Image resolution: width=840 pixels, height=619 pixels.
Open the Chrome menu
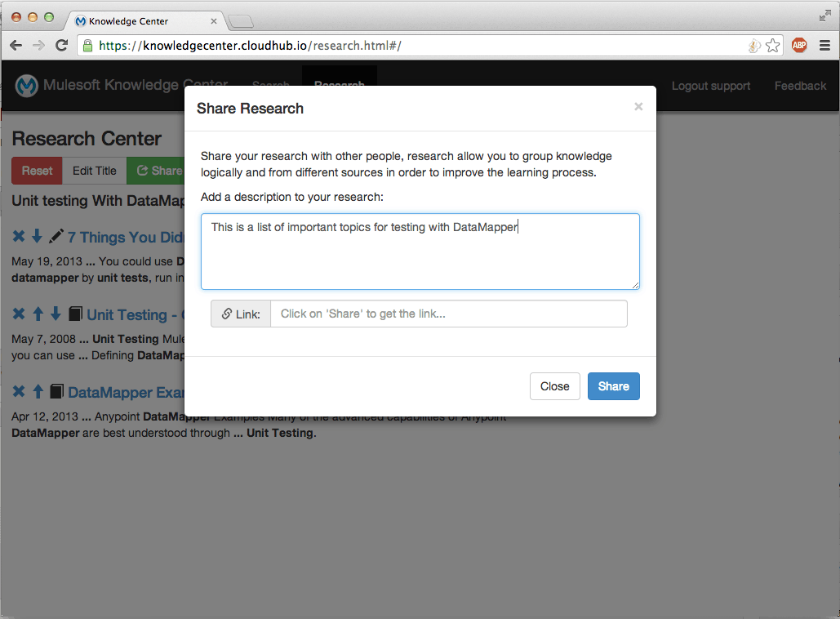point(825,46)
